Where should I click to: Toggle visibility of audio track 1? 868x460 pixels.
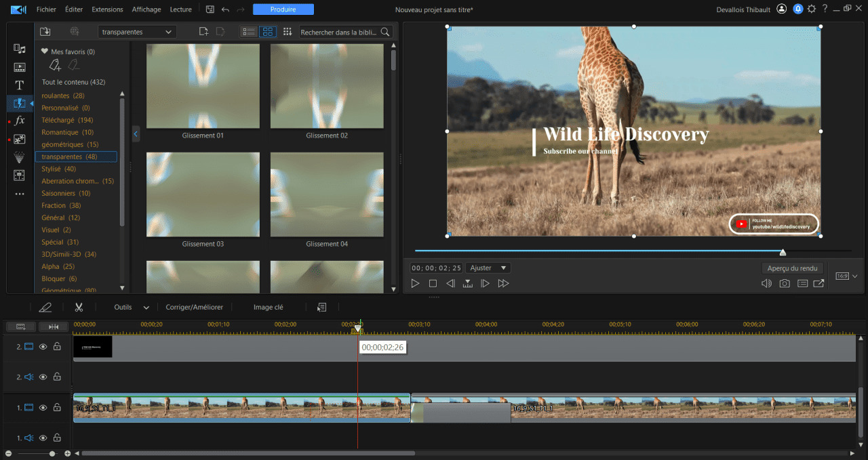click(43, 438)
